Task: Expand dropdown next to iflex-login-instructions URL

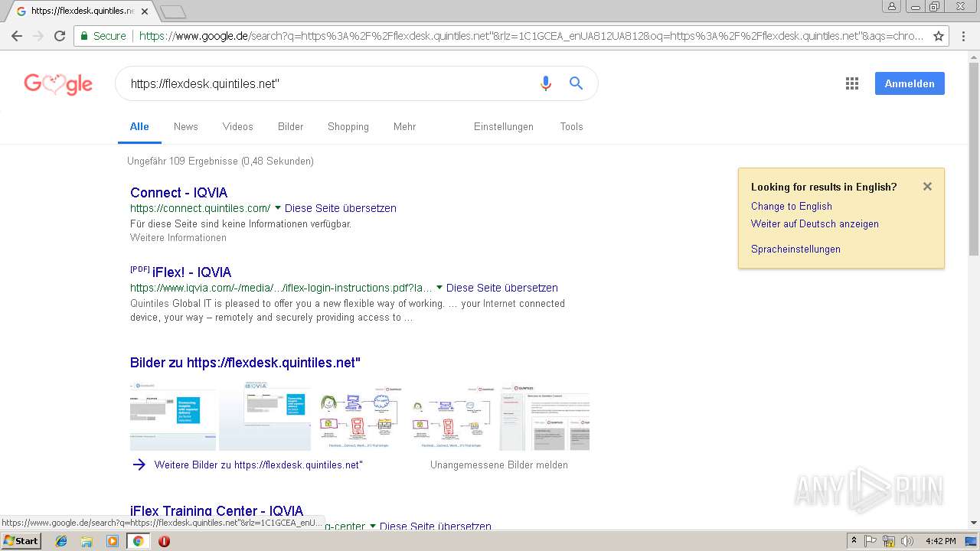Action: click(439, 288)
